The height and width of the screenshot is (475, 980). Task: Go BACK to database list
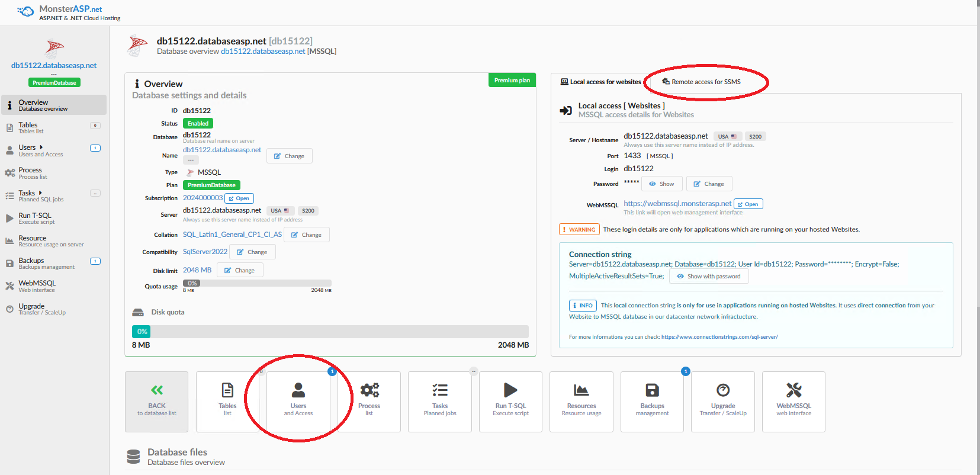click(157, 401)
